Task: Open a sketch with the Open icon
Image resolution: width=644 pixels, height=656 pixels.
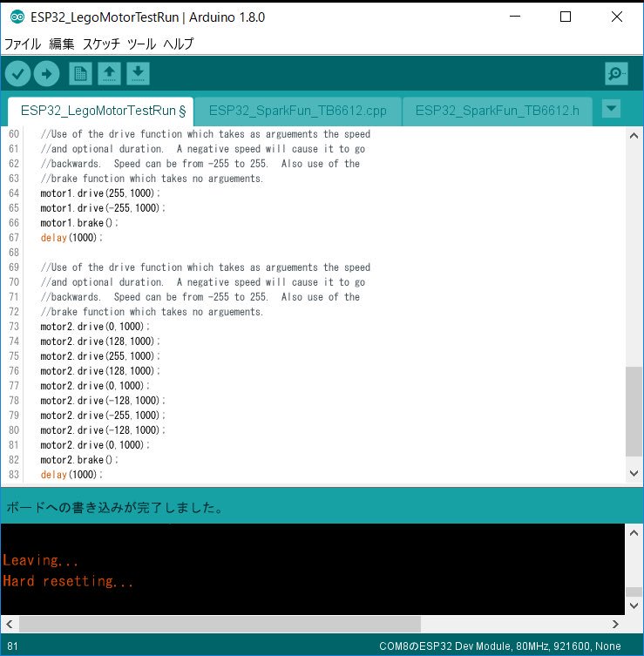Action: pyautogui.click(x=109, y=74)
